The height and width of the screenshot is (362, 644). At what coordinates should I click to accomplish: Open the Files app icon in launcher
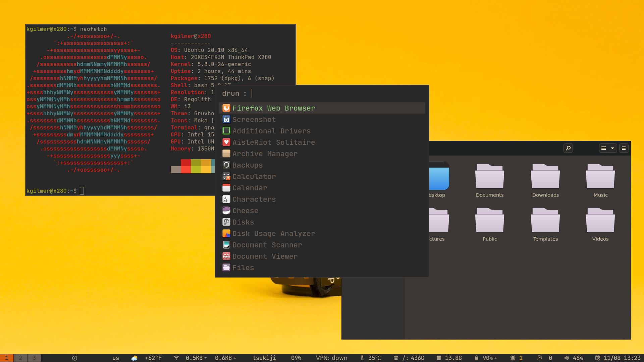(x=226, y=268)
